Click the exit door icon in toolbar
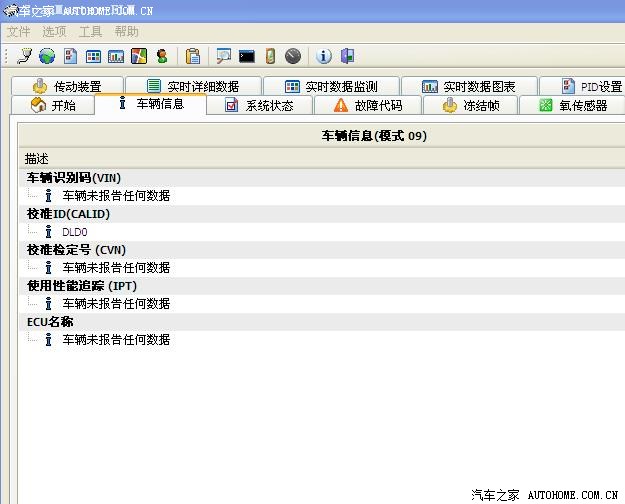 click(x=347, y=56)
